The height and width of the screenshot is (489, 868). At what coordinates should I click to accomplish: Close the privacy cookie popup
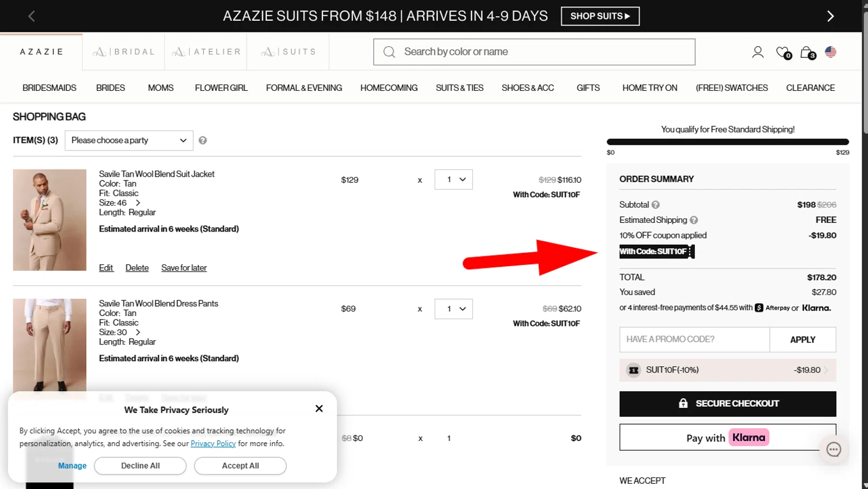pyautogui.click(x=319, y=409)
